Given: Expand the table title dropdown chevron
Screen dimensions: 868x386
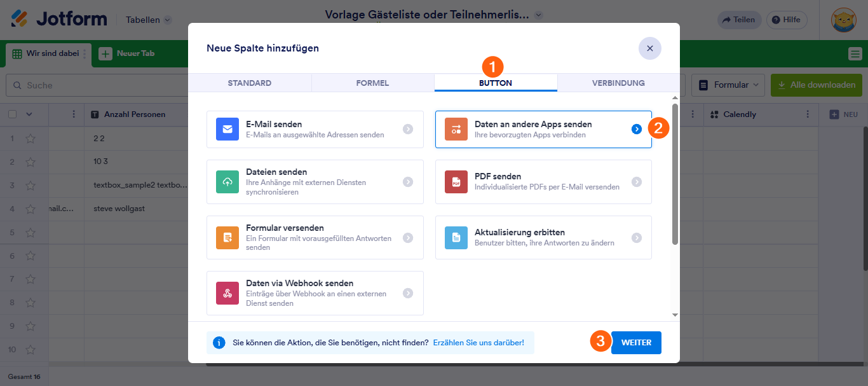Looking at the screenshot, I should point(539,15).
